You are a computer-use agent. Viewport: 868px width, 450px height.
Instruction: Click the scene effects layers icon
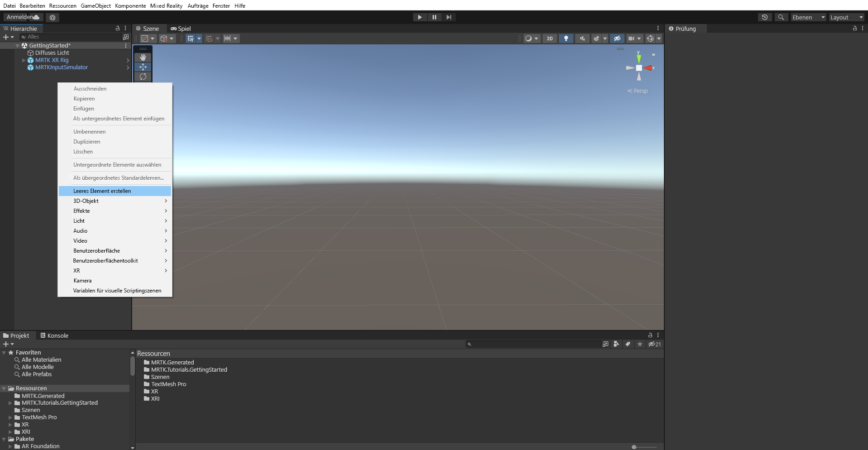click(x=596, y=38)
